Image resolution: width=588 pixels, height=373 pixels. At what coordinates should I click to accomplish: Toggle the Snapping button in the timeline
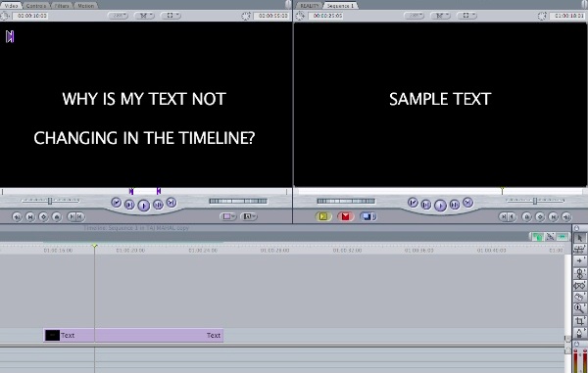[563, 237]
